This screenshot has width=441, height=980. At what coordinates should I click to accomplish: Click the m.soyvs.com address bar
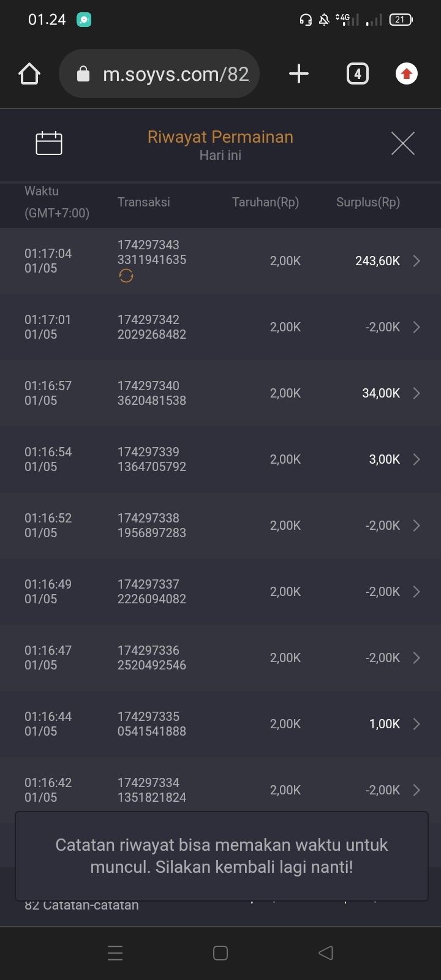[175, 74]
